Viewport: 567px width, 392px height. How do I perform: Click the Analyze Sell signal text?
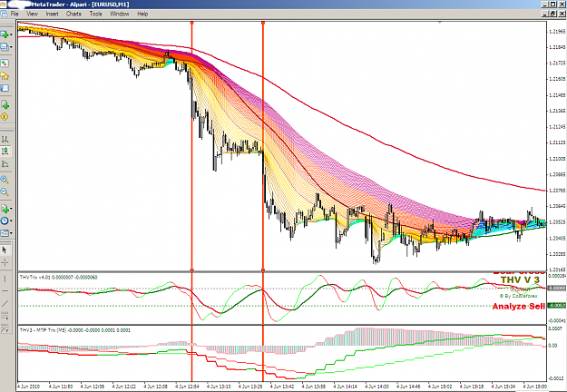click(518, 307)
